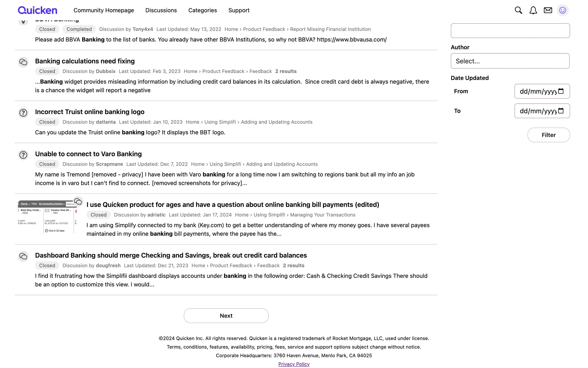This screenshot has width=588, height=368.
Task: Open the Privacy Policy link
Action: (x=294, y=364)
